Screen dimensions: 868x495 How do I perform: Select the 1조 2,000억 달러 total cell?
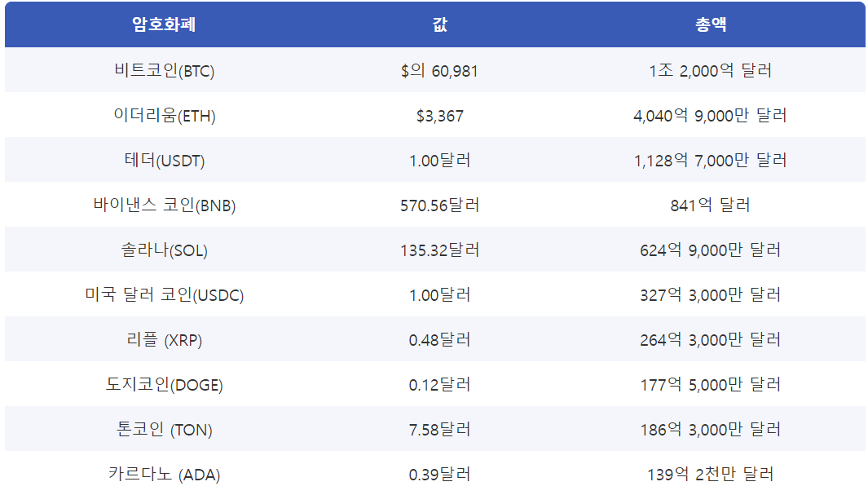(x=710, y=70)
